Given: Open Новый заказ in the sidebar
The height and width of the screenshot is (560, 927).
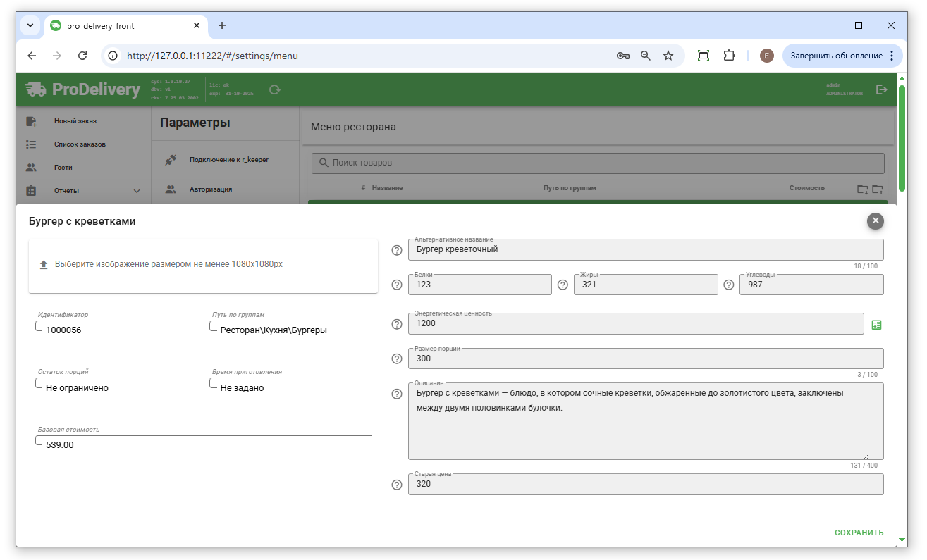Looking at the screenshot, I should click(75, 121).
